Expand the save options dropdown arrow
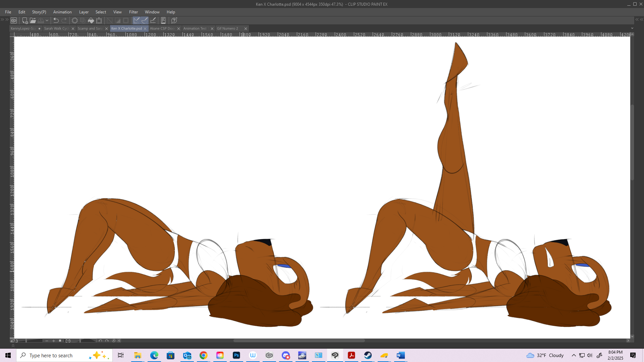 coord(47,20)
